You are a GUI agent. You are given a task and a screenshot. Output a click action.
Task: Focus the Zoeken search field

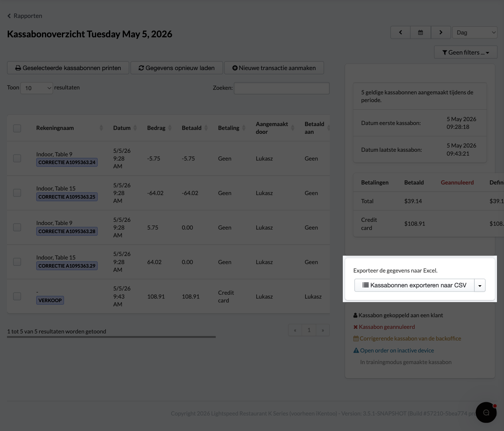(282, 88)
